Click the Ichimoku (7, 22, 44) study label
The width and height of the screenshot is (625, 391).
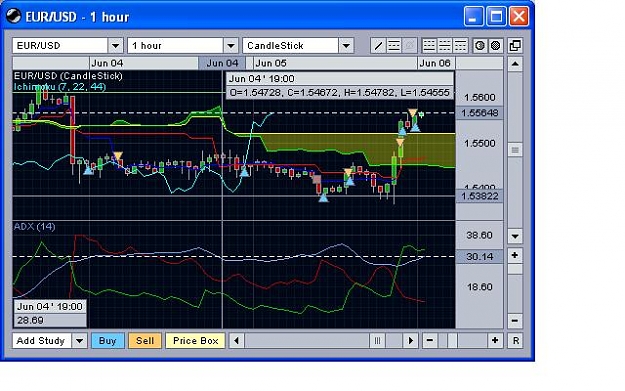[x=60, y=86]
